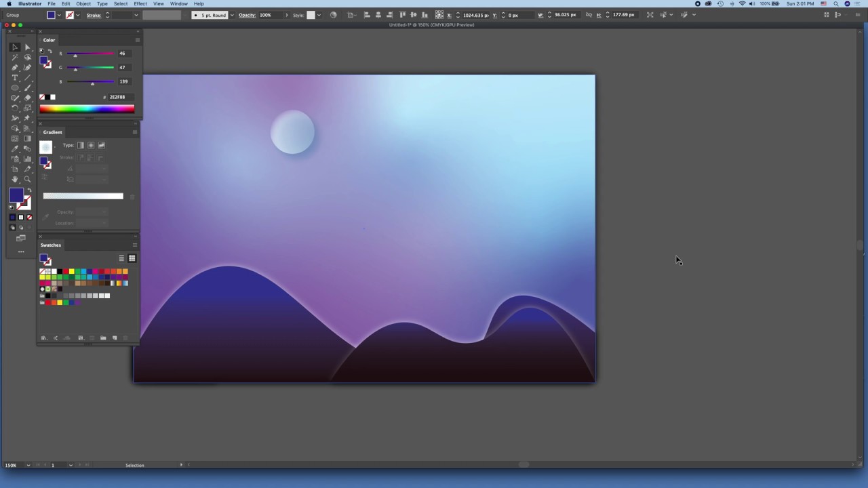
Task: Choose the Line Segment tool
Action: tap(28, 77)
